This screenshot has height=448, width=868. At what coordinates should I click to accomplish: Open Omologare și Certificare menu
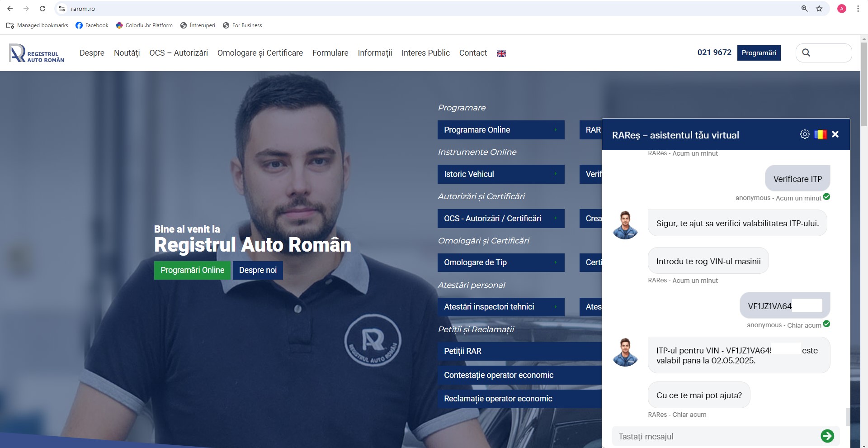(x=260, y=53)
